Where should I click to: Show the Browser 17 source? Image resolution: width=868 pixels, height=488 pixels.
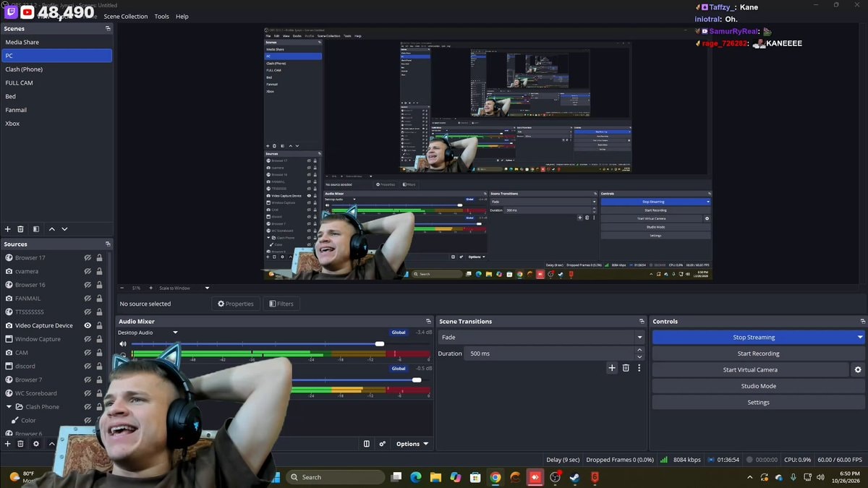click(88, 257)
